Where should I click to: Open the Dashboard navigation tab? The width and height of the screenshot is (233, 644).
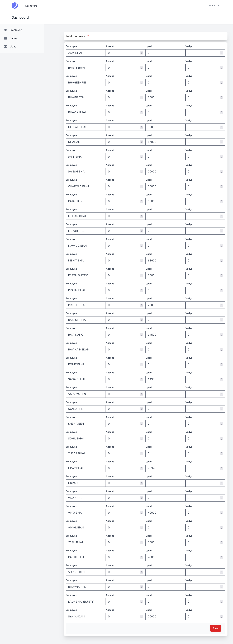31,6
